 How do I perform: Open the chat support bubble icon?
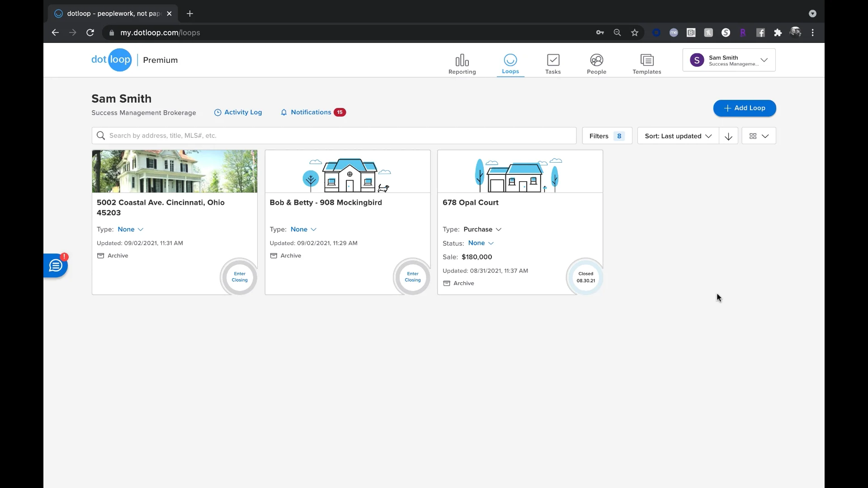tap(56, 266)
